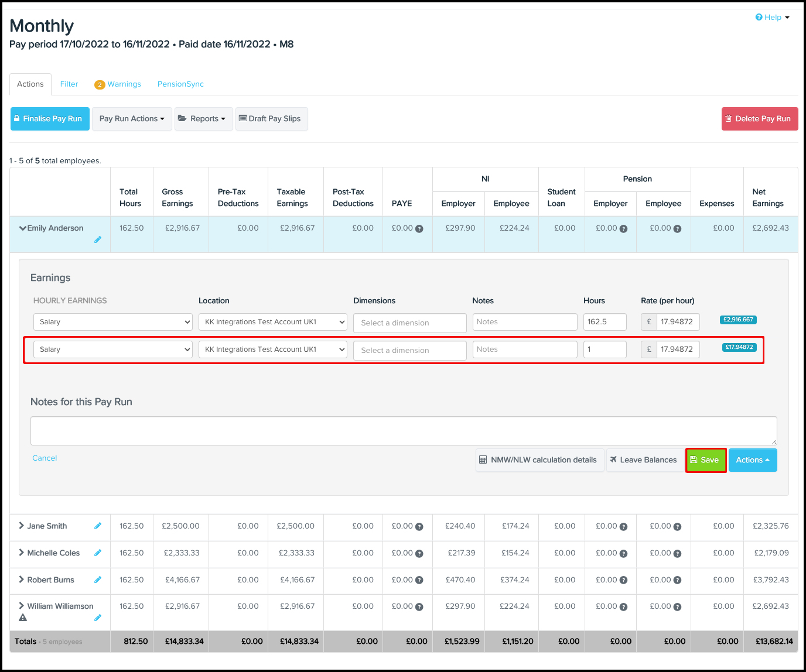
Task: Click the Notes for this Pay Run text box
Action: 403,431
